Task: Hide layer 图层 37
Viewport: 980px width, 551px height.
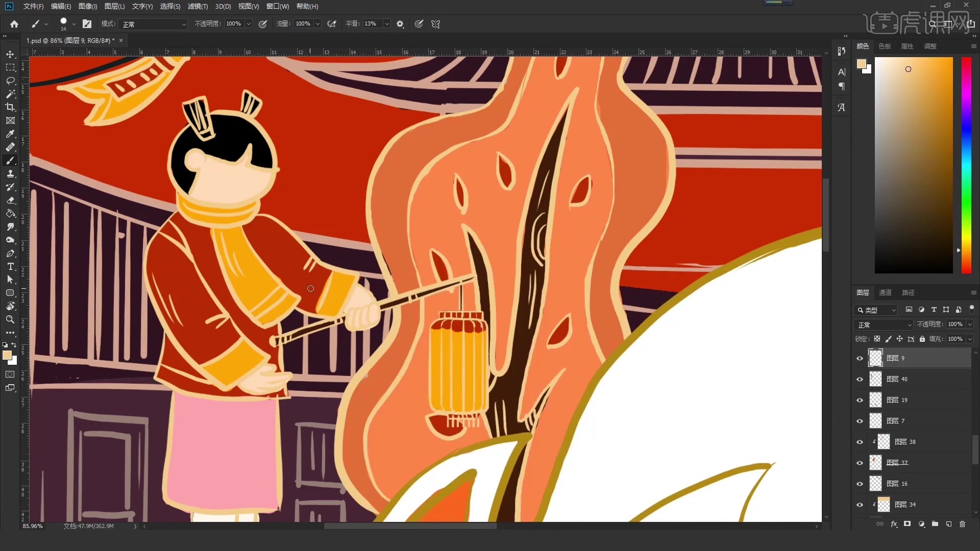Action: pos(860,463)
